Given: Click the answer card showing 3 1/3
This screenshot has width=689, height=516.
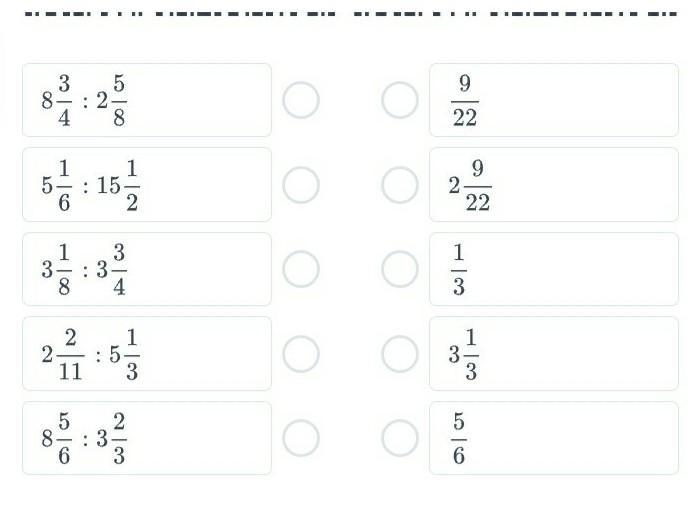Looking at the screenshot, I should tap(553, 353).
